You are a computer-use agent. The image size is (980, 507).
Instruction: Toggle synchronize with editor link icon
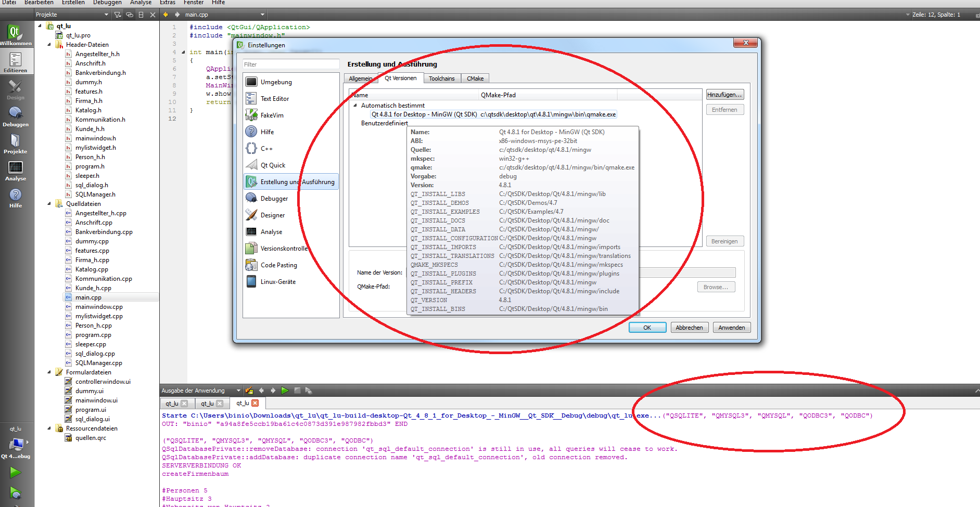pos(130,15)
